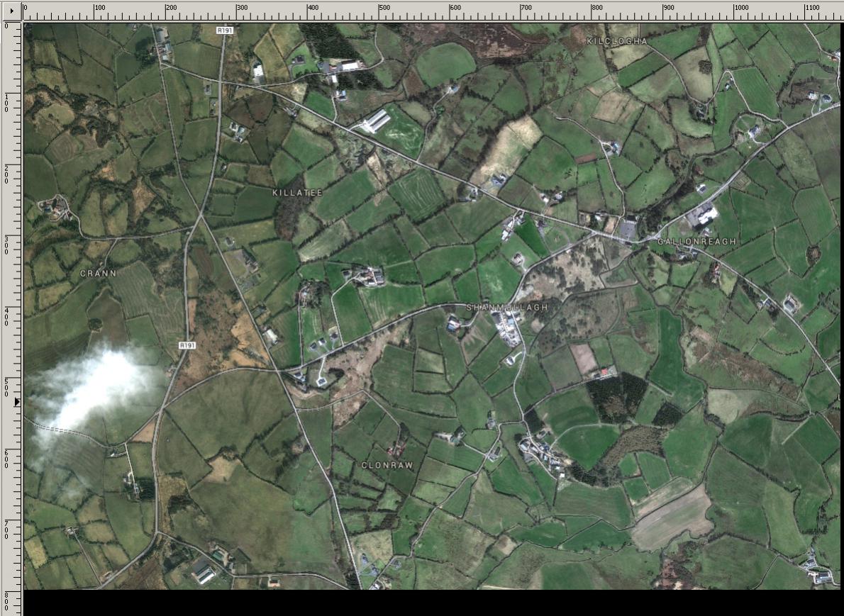Click the ruler pointer marker on vertical ruler
Viewport: 844px width, 616px height.
click(18, 402)
